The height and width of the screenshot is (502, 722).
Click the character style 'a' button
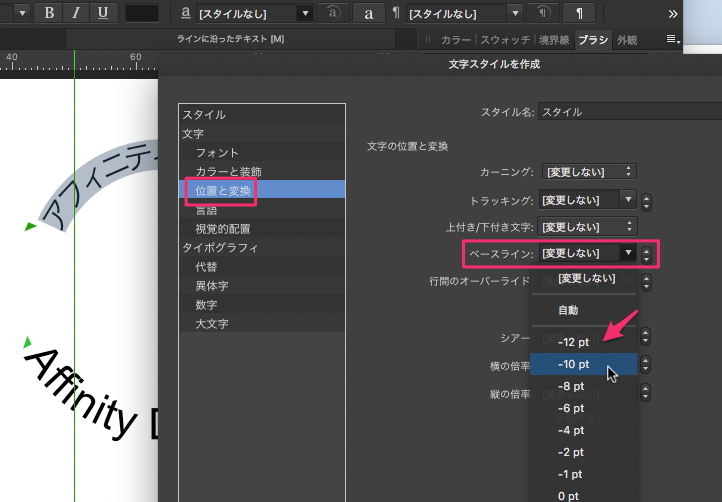[369, 13]
